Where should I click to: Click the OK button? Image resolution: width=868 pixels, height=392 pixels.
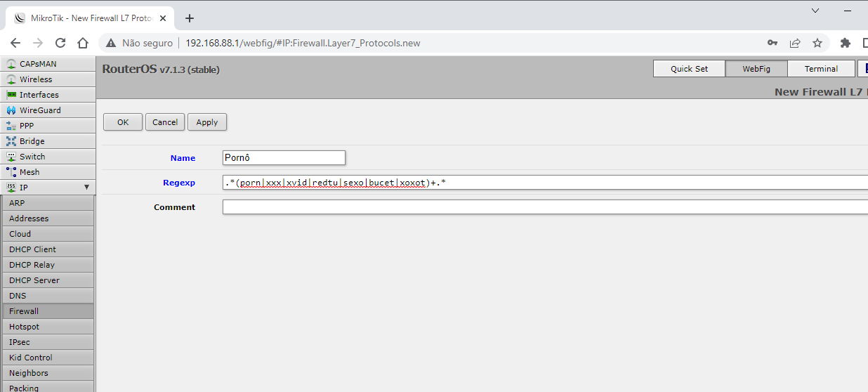pos(123,122)
